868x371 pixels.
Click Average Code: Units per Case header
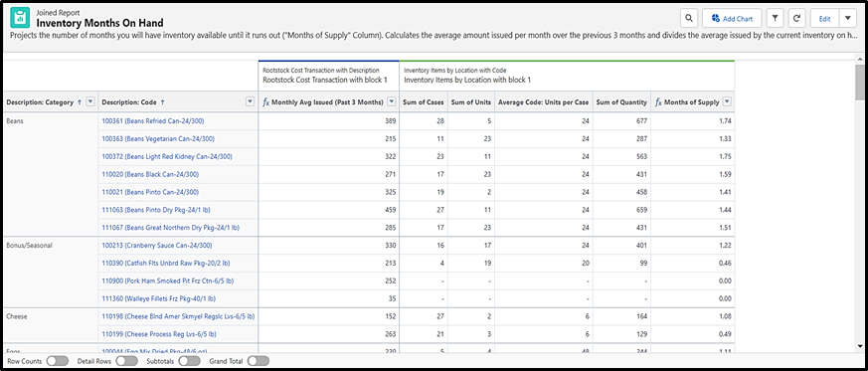click(x=544, y=101)
